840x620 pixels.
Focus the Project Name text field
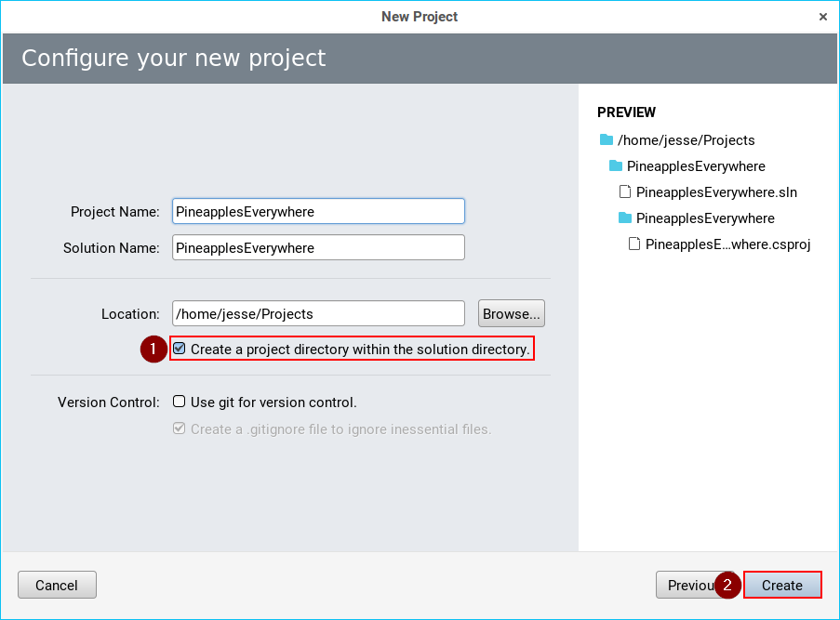click(x=318, y=212)
